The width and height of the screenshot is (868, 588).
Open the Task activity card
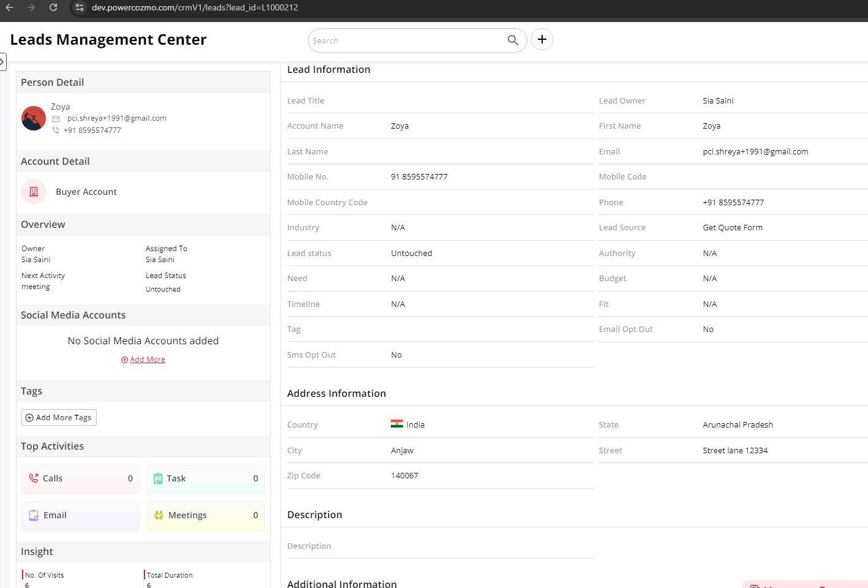pos(206,479)
